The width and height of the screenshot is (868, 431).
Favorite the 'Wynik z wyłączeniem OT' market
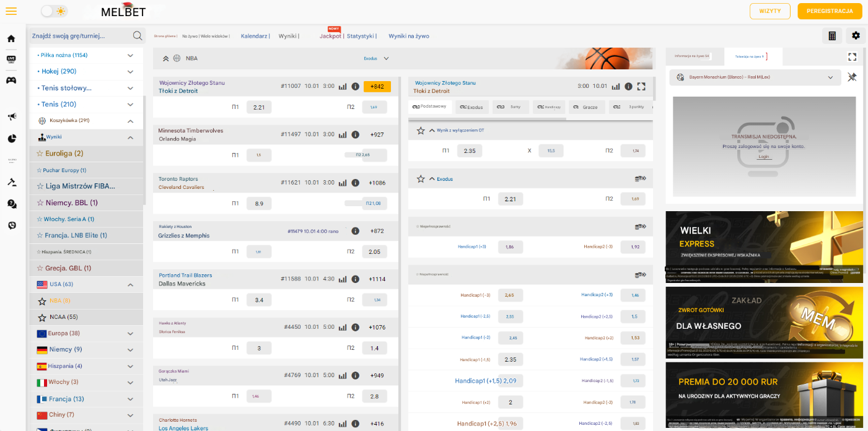point(421,131)
